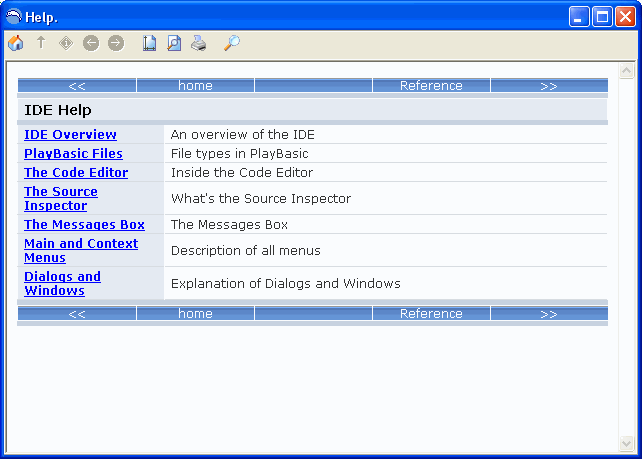
Task: Click the scrollbar down arrow
Action: tap(626, 443)
